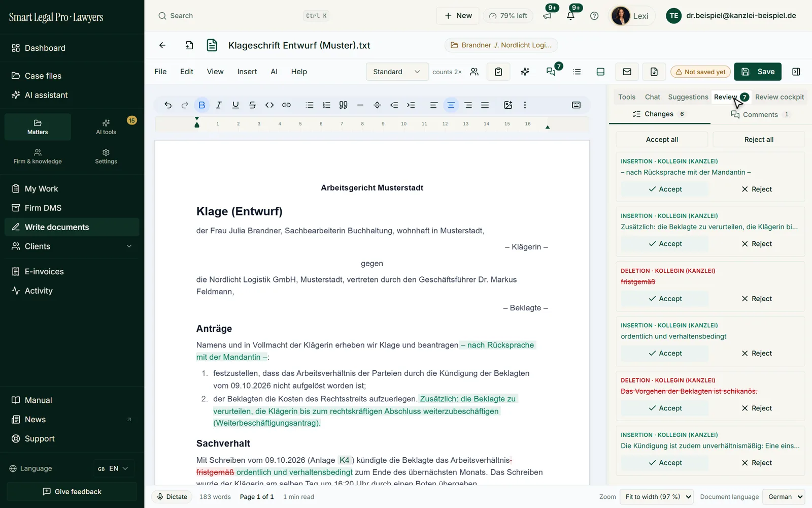Click the bulleted list icon
The height and width of the screenshot is (508, 812).
coord(310,105)
